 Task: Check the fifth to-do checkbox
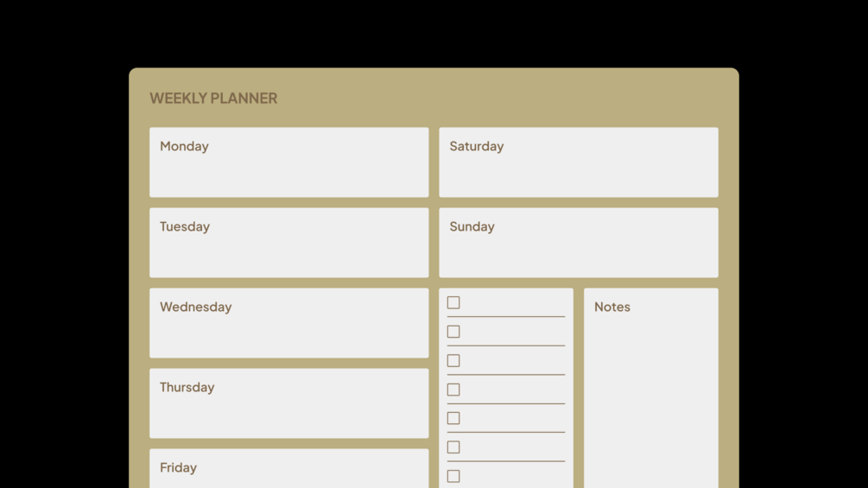453,418
